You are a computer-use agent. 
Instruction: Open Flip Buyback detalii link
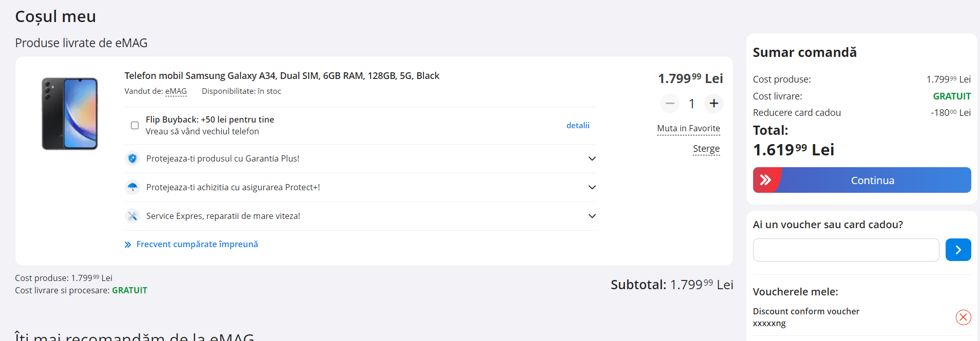578,125
